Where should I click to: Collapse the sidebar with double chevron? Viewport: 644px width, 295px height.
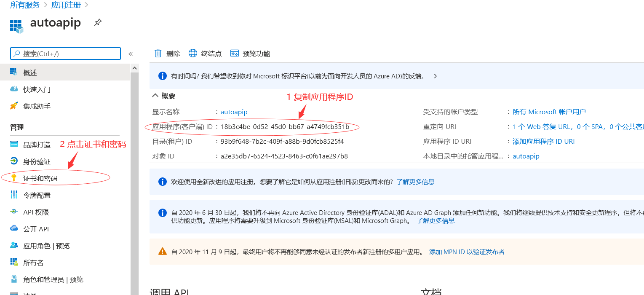pos(131,54)
